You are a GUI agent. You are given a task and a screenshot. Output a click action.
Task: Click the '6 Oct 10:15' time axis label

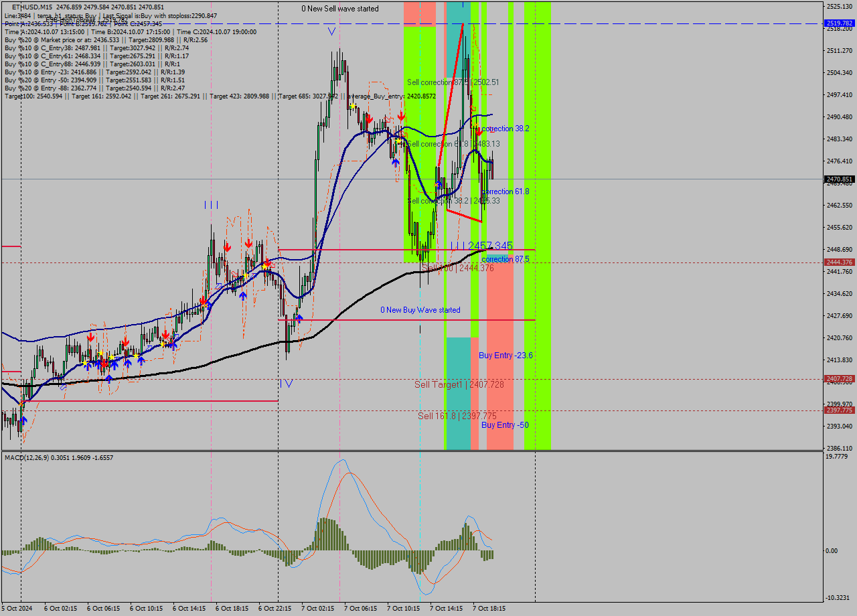(x=147, y=609)
